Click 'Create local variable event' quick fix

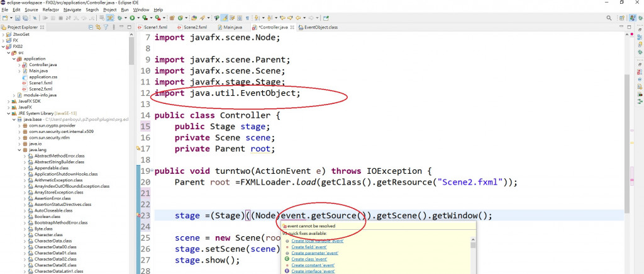click(318, 241)
